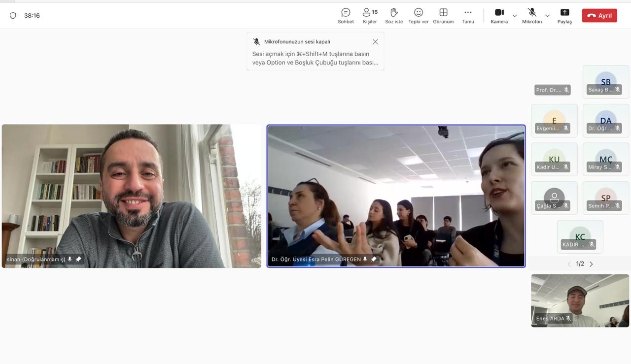The width and height of the screenshot is (631, 364).
Task: Click the muted microphone icon in notification
Action: click(x=256, y=42)
